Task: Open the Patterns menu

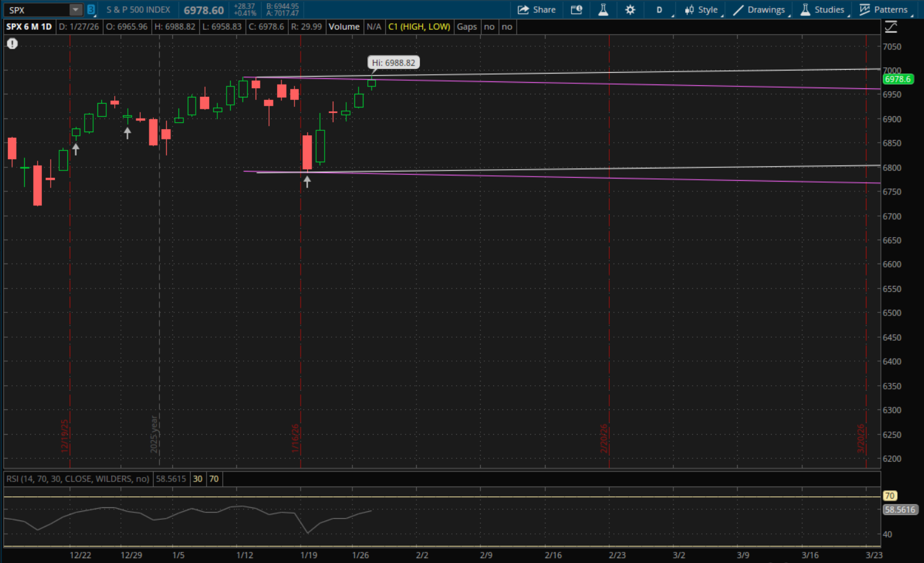Action: (x=884, y=10)
